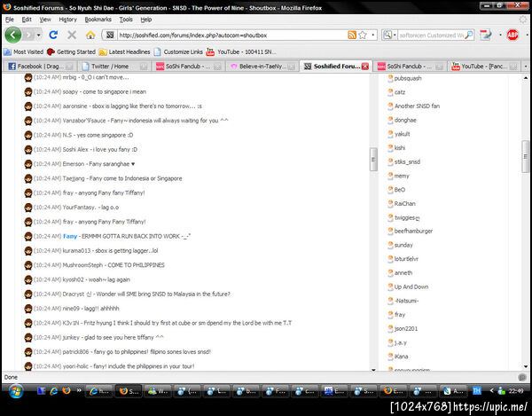
Task: Go back with the green Back arrow
Action: pyautogui.click(x=13, y=35)
